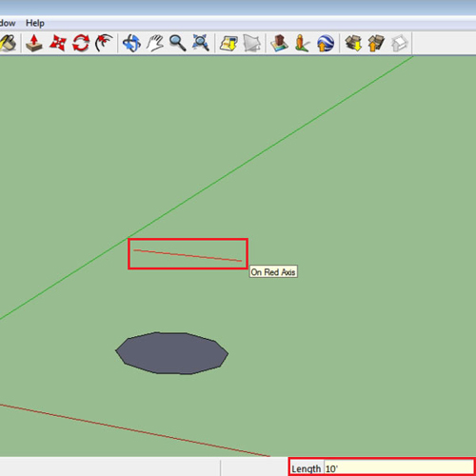Select the Push/Pull tool

[34, 43]
